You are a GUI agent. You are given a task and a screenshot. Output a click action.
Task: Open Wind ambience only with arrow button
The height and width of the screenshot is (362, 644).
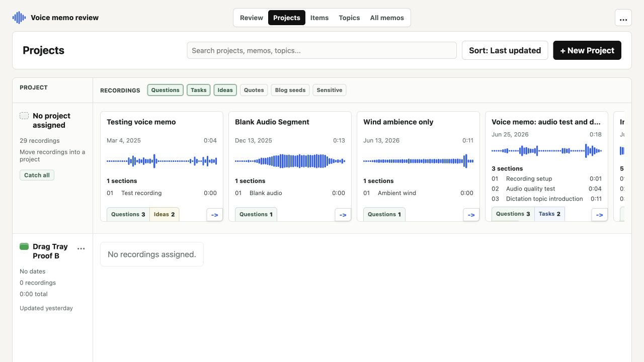[471, 215]
